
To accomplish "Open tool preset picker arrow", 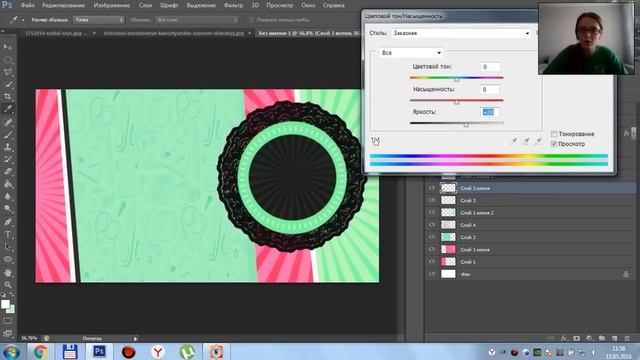I will (23, 20).
